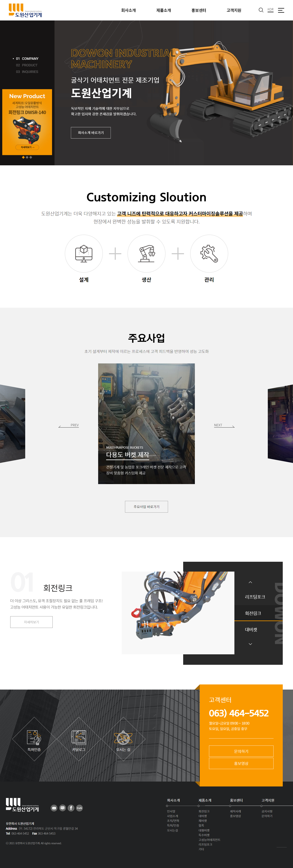Open footer link 조직/연혁
The width and height of the screenshot is (293, 868).
tap(173, 821)
